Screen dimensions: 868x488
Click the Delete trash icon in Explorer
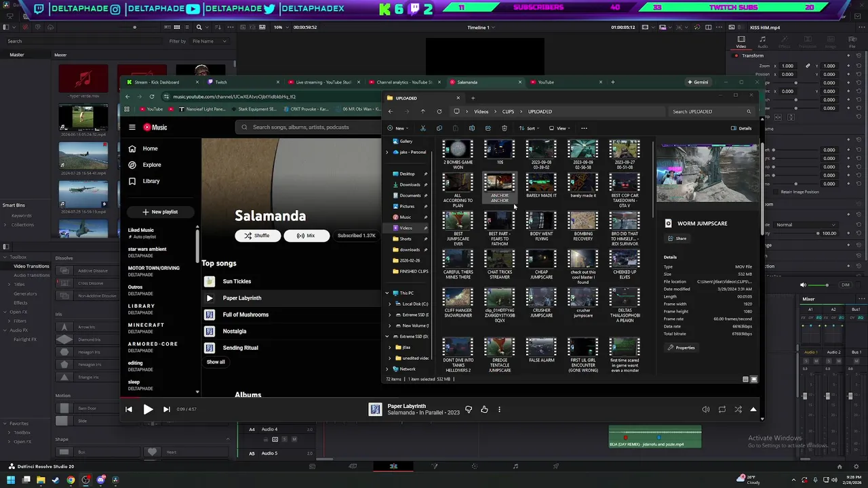(505, 128)
